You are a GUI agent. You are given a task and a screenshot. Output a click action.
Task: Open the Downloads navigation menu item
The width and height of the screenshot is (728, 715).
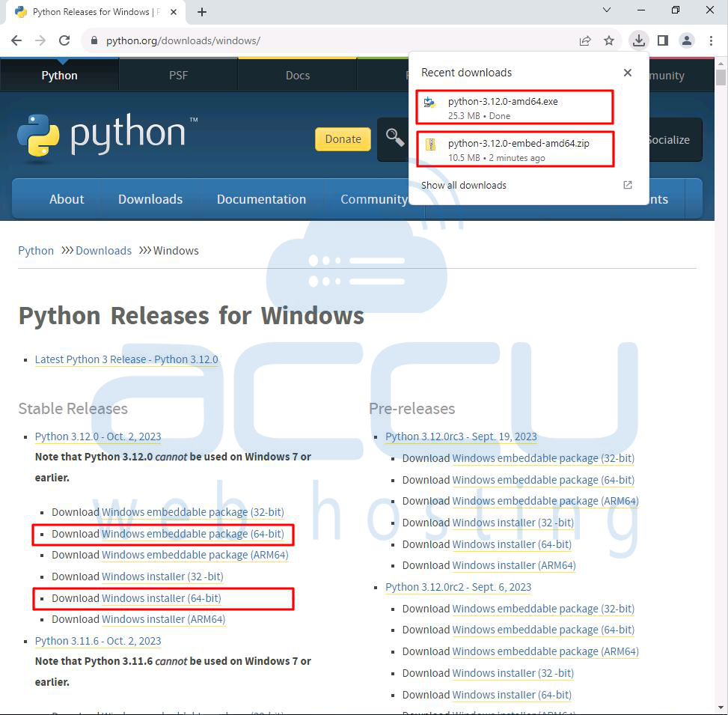pos(150,199)
